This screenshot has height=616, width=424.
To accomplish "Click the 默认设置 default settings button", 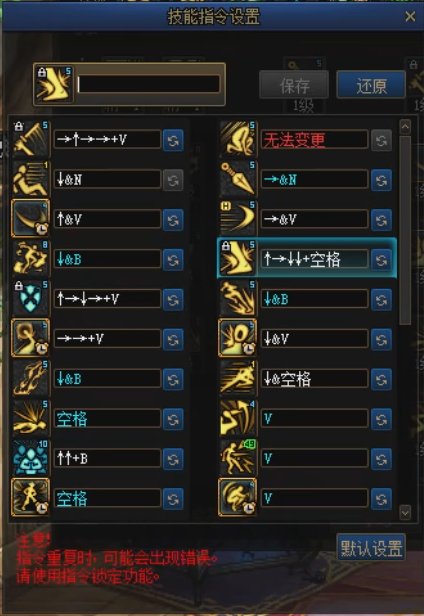I will [371, 547].
